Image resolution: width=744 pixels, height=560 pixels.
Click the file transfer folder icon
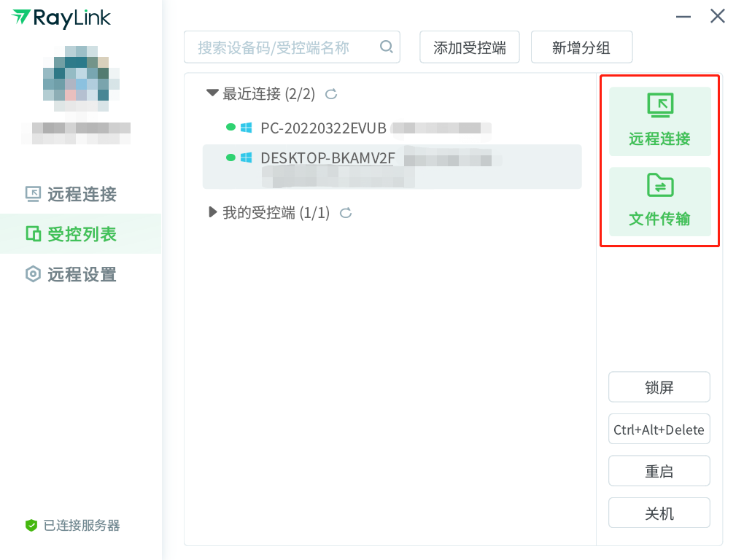tap(660, 186)
